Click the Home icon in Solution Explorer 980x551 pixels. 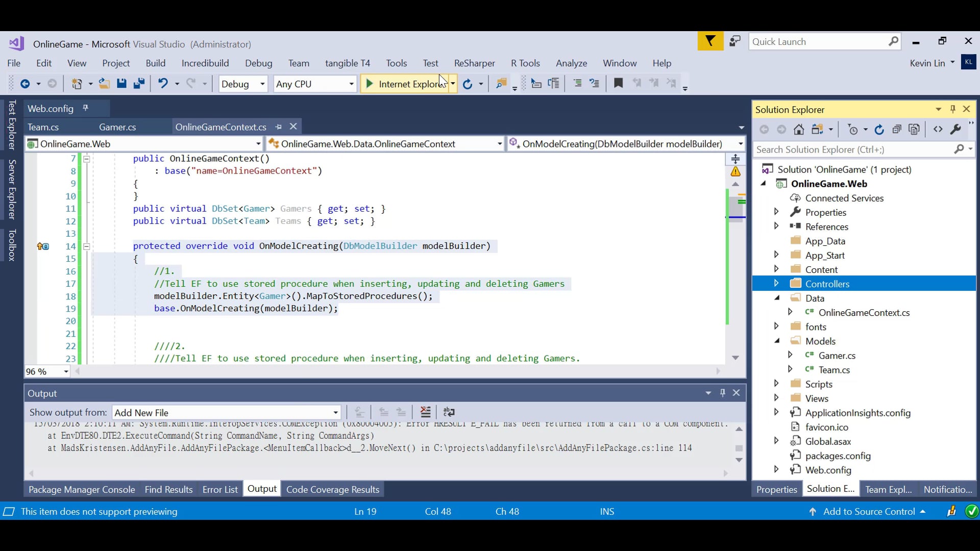(798, 129)
